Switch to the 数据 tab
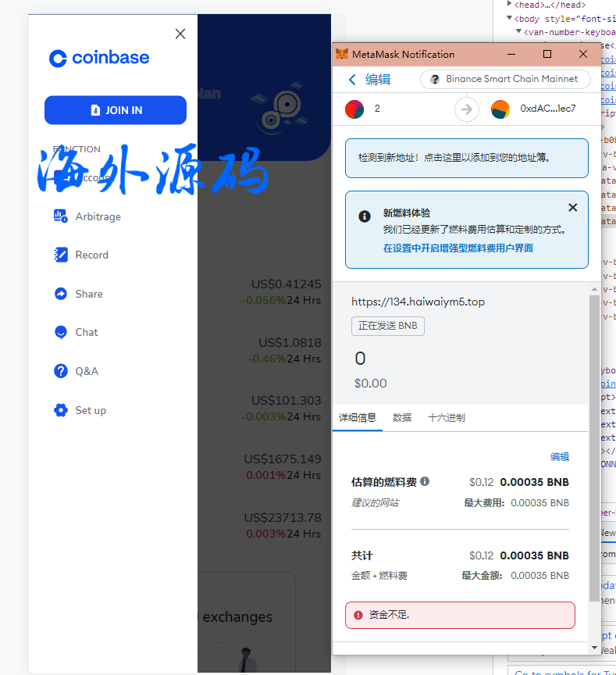 (402, 418)
